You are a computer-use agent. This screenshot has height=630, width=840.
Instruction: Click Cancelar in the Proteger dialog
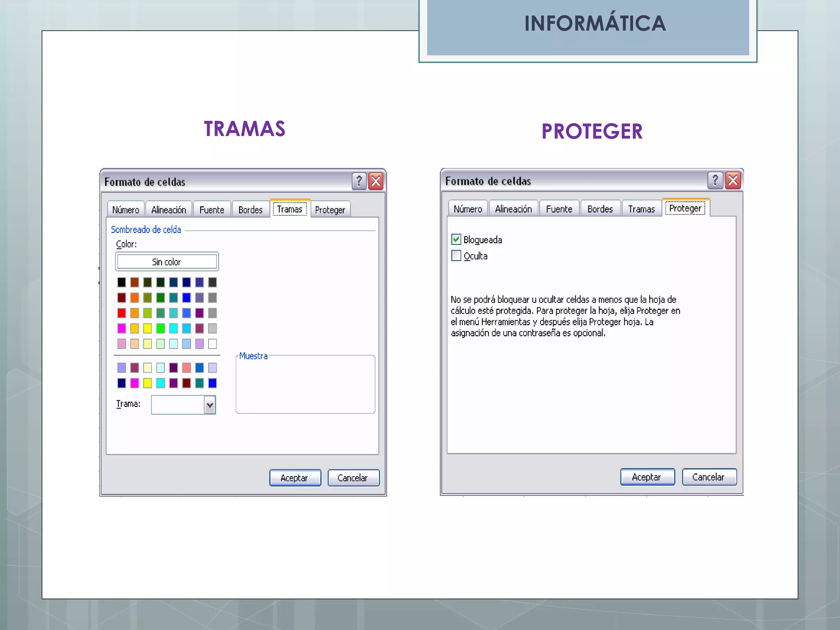(709, 477)
